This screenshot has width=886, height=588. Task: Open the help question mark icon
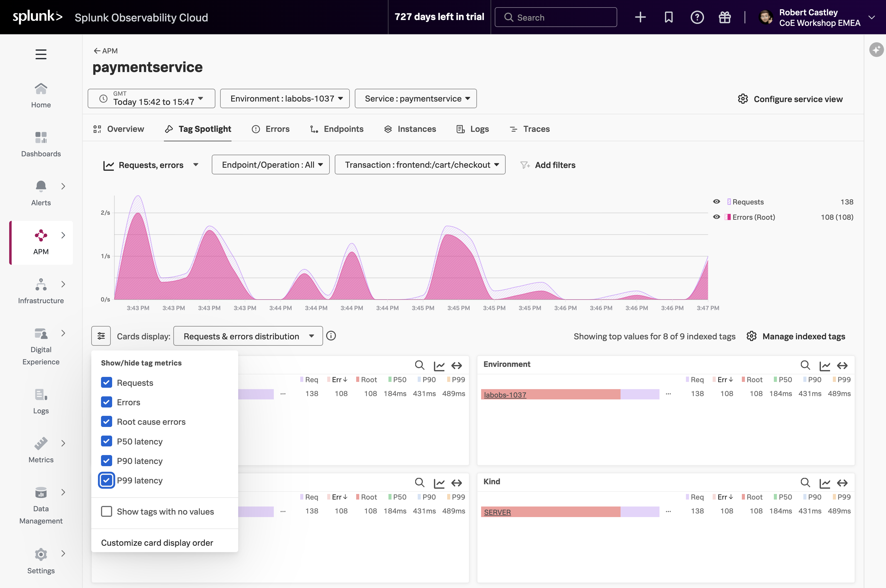(697, 17)
